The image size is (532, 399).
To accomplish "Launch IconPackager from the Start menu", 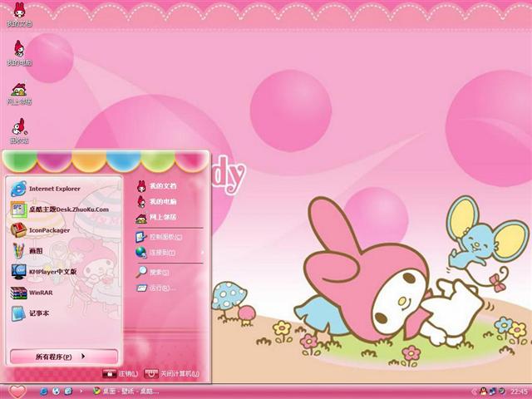I will click(50, 230).
